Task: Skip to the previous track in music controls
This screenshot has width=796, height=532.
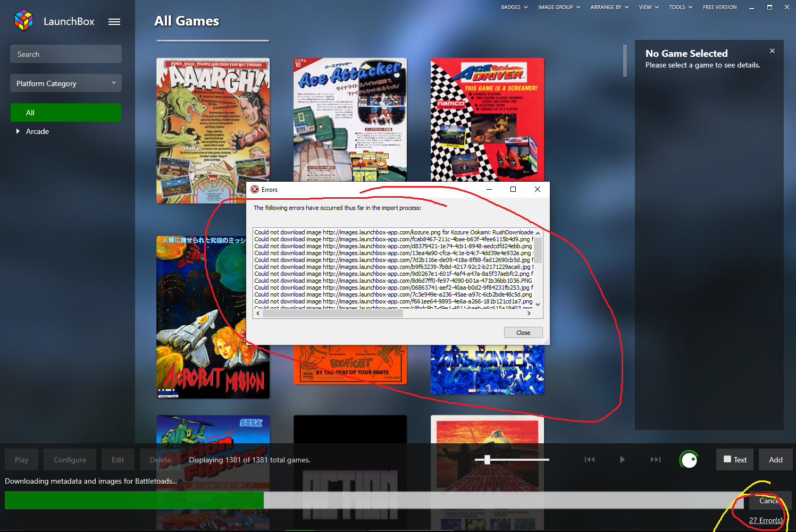Action: click(x=590, y=460)
